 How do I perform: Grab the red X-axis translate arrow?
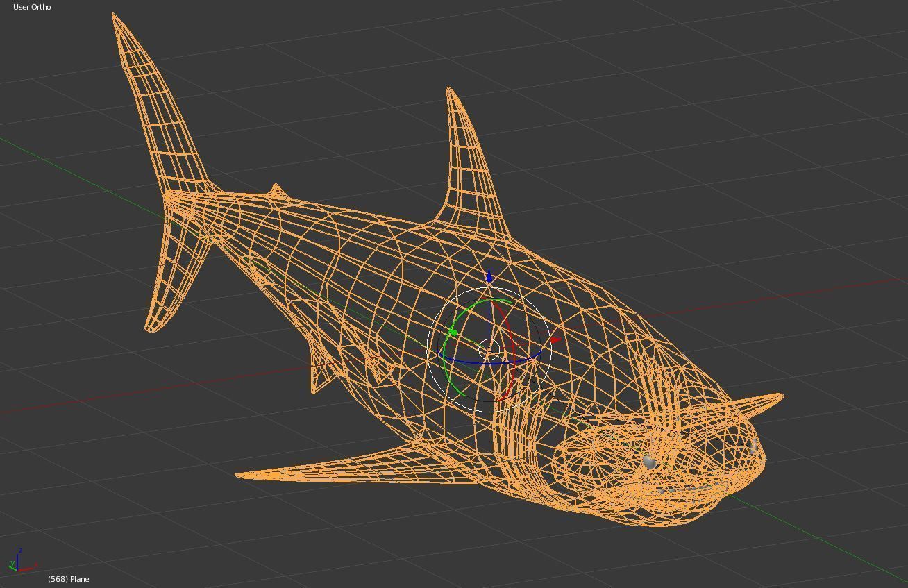pyautogui.click(x=555, y=339)
